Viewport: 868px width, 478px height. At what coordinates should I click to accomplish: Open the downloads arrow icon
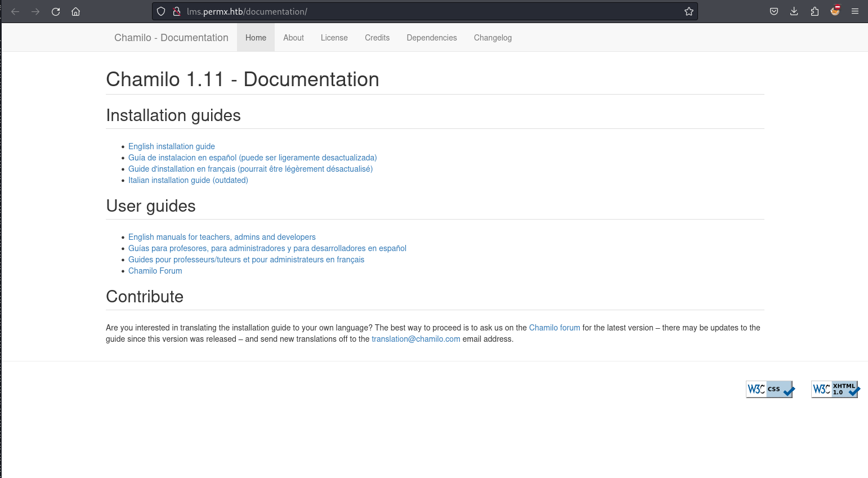point(794,11)
